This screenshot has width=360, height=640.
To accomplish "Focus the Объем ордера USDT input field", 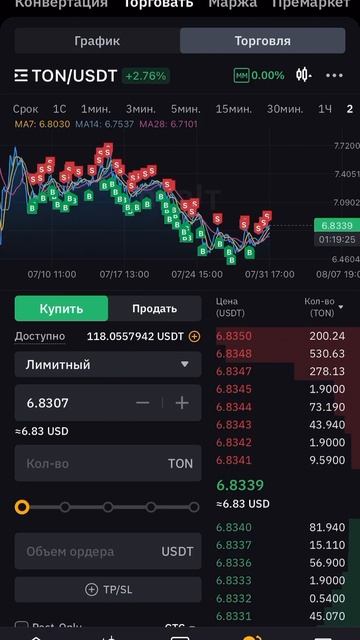I will pyautogui.click(x=108, y=551).
